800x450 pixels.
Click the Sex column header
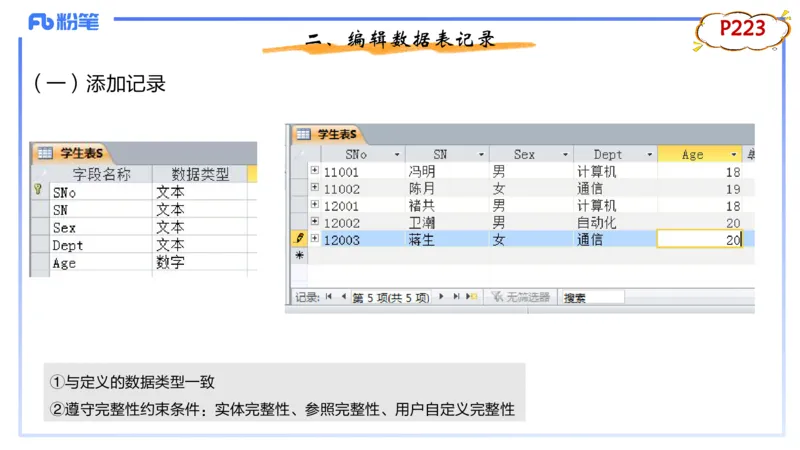click(531, 155)
